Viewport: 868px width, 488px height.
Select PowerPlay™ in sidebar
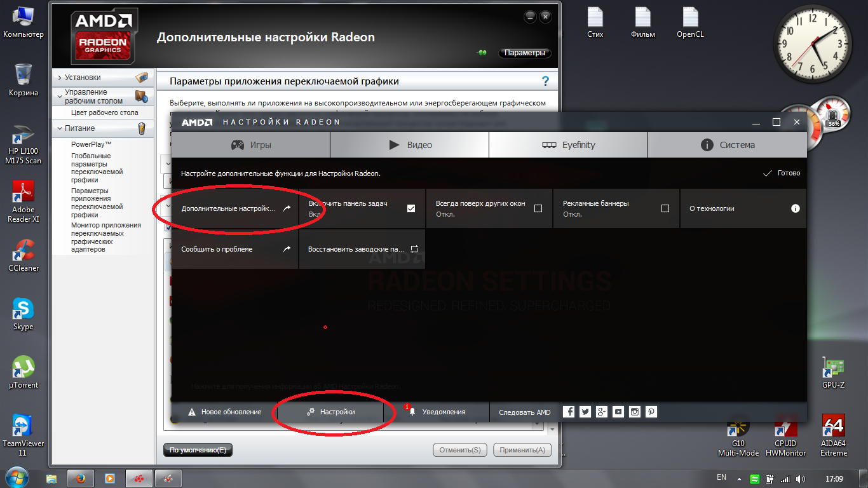tap(92, 144)
